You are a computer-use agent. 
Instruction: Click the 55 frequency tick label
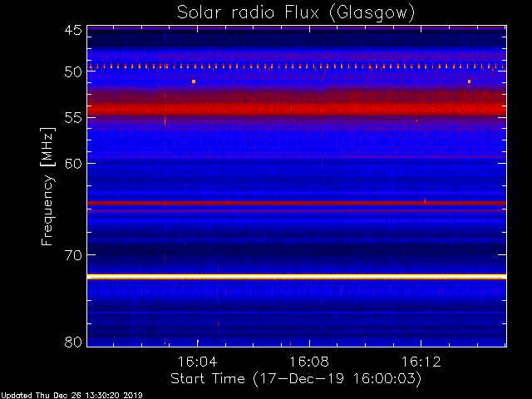pos(73,118)
